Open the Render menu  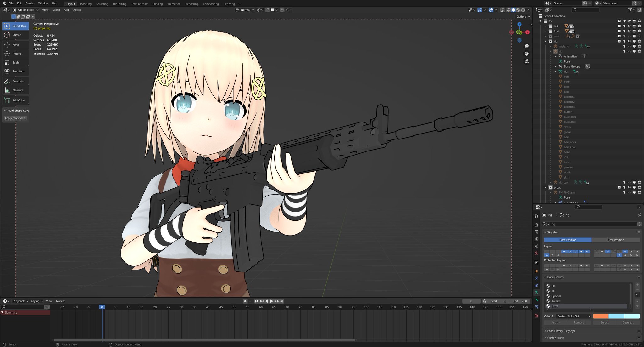pos(30,3)
